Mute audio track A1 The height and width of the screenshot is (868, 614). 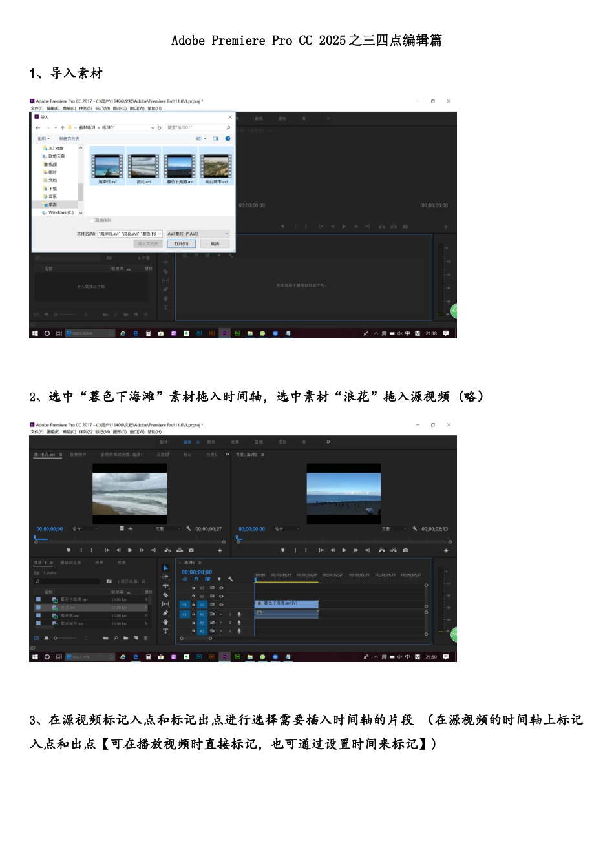click(x=221, y=614)
